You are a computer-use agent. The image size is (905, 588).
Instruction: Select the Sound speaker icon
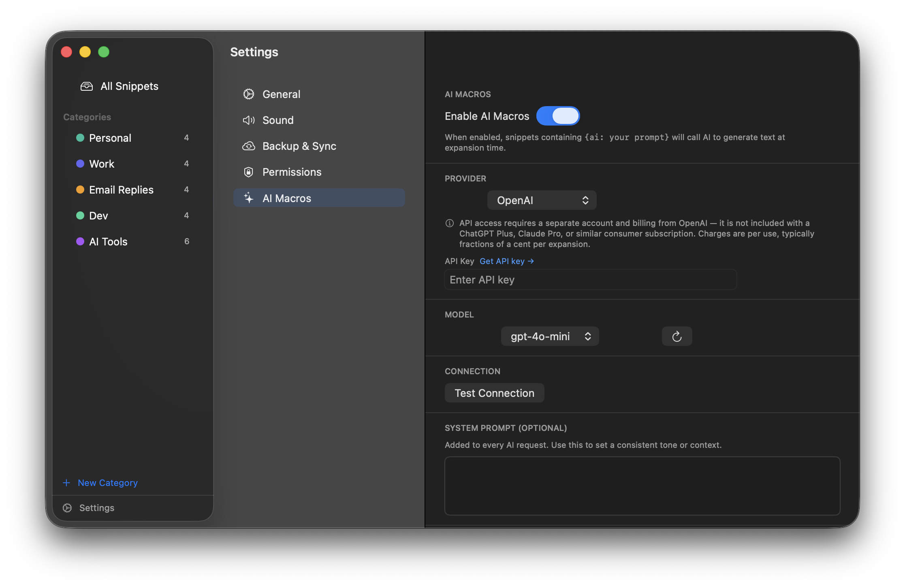pos(248,120)
